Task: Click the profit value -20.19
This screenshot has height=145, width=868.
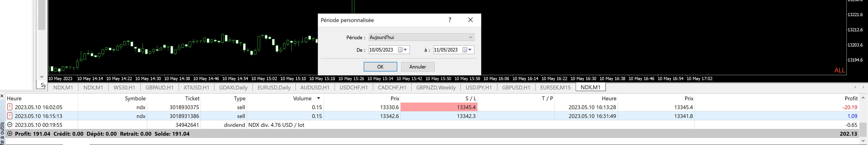Action: coord(850,107)
